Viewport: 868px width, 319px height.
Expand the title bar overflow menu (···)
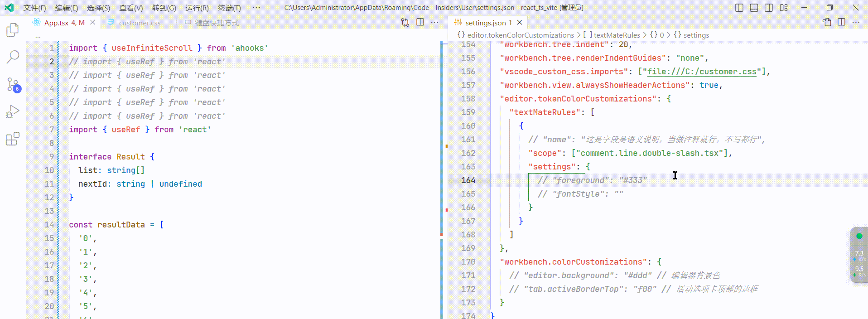(x=256, y=8)
